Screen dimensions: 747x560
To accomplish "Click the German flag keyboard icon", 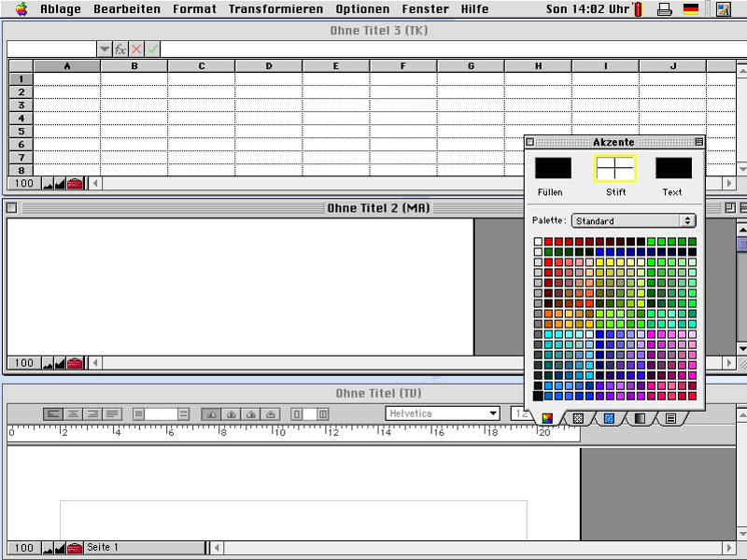I will [691, 9].
